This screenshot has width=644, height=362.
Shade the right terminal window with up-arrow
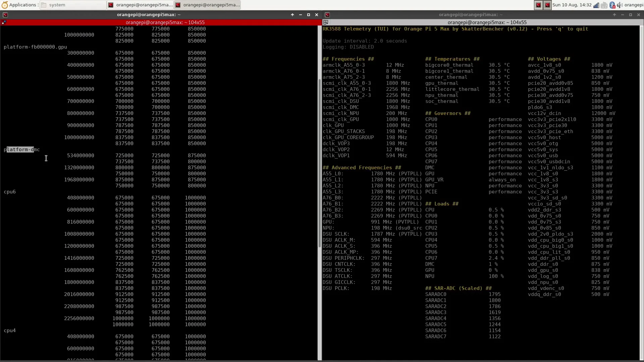click(614, 15)
